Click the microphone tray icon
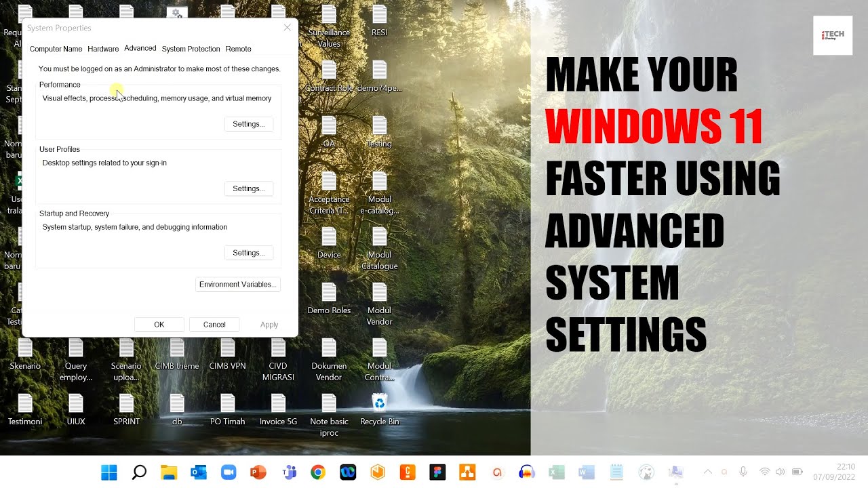Screen dimensions: 868x488 point(743,472)
